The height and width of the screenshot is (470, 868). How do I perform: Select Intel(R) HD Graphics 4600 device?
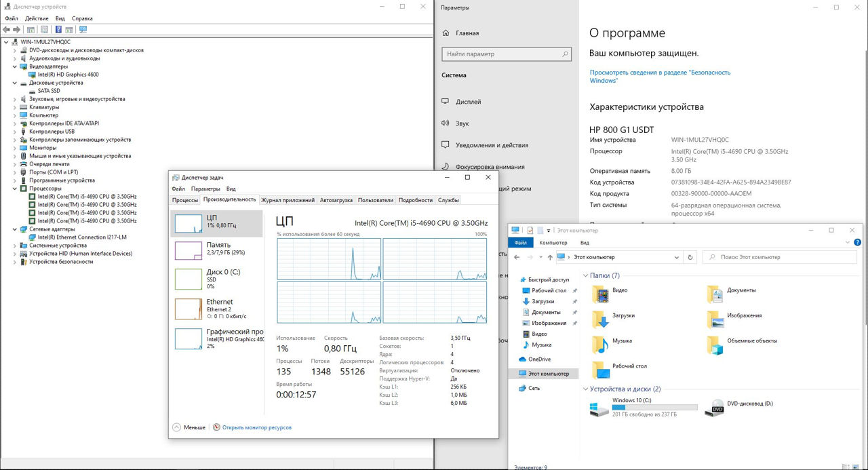(x=68, y=75)
